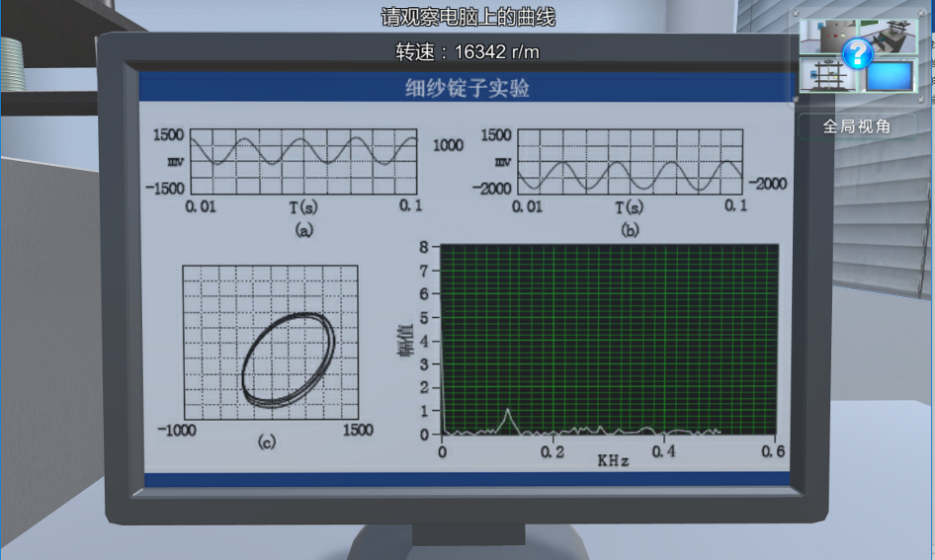Click the monitor stand below the screen

[x=467, y=540]
